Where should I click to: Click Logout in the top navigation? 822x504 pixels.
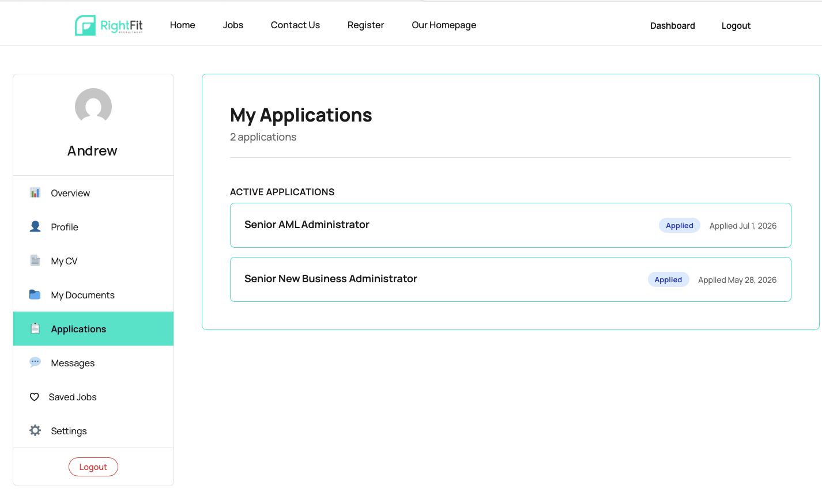coord(736,26)
